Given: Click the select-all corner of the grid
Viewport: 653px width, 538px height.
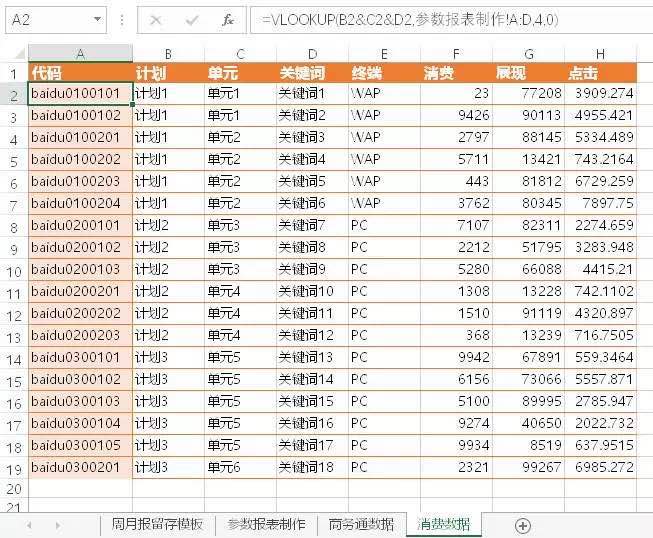Looking at the screenshot, I should [x=14, y=54].
